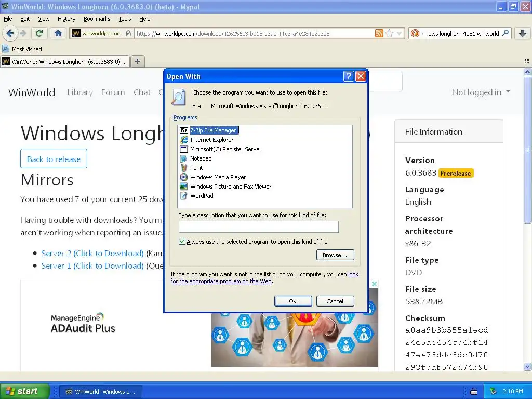Click the on-screen keyboard tray icon
Viewport: 532px width, 399px height.
pos(474,392)
